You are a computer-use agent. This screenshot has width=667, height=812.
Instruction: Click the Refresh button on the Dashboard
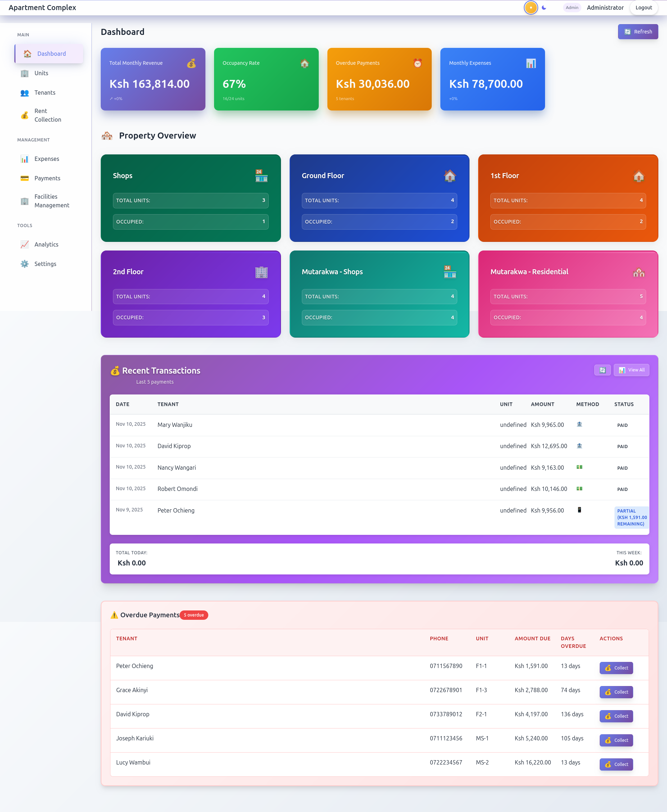coord(638,32)
